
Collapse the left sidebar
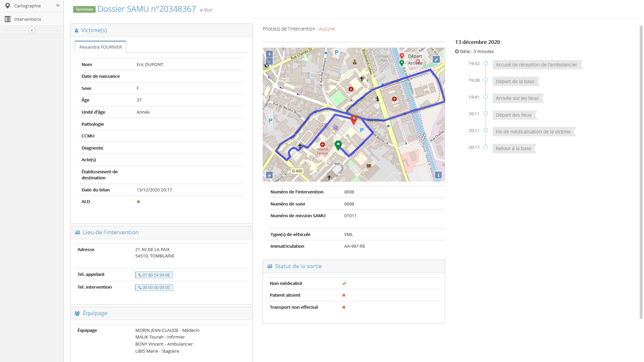tap(32, 30)
